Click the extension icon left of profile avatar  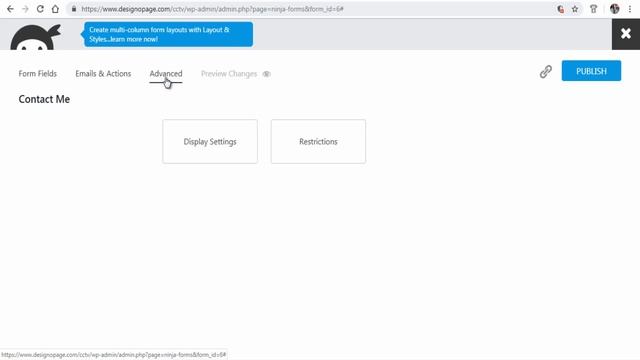[593, 9]
